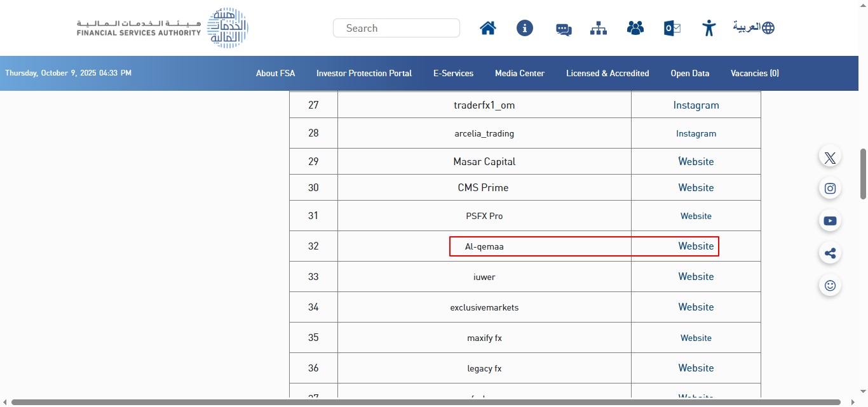Open the Outlook mail icon
This screenshot has height=407, width=868.
672,28
